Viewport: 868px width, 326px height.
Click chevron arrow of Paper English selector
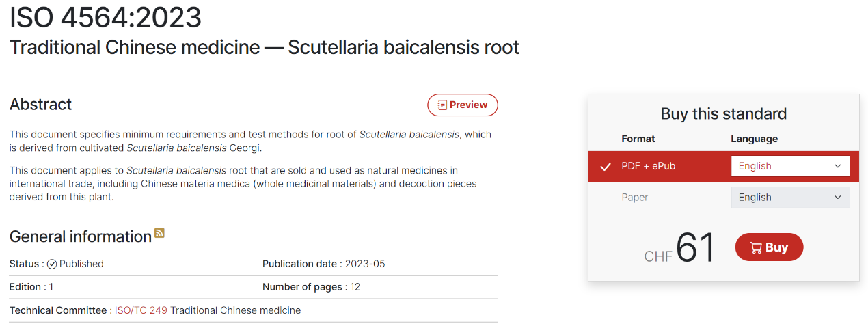pos(838,198)
